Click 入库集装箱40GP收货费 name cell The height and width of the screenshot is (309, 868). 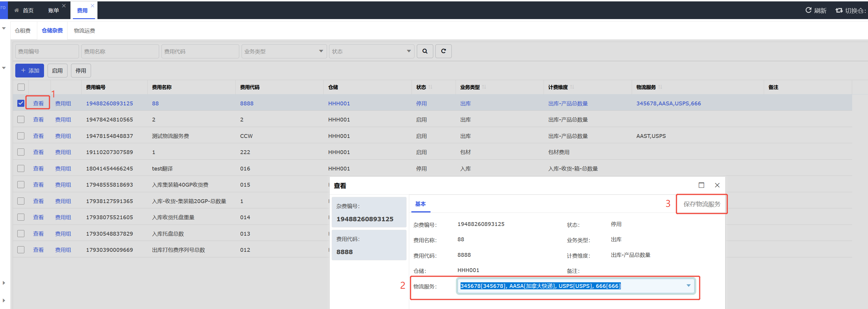(x=180, y=185)
